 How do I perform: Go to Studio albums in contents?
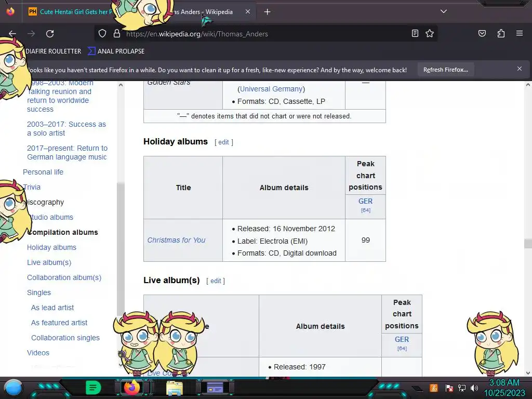tap(50, 217)
